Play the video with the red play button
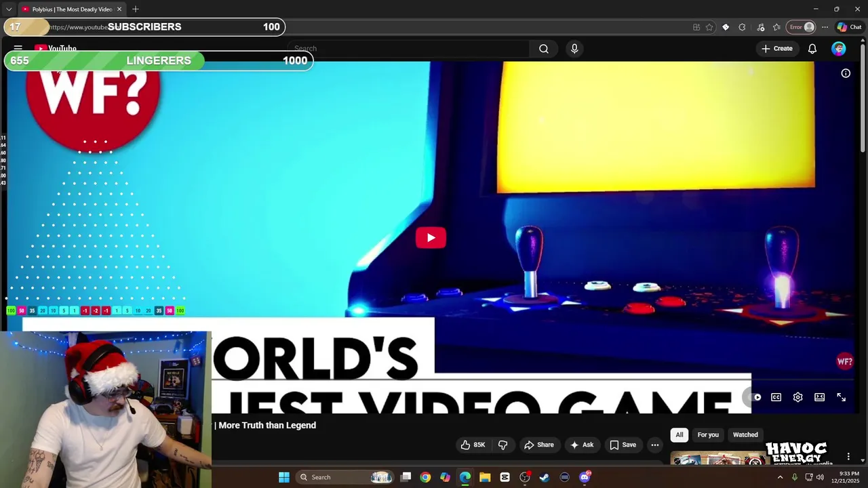Image resolution: width=868 pixels, height=488 pixels. [x=431, y=238]
